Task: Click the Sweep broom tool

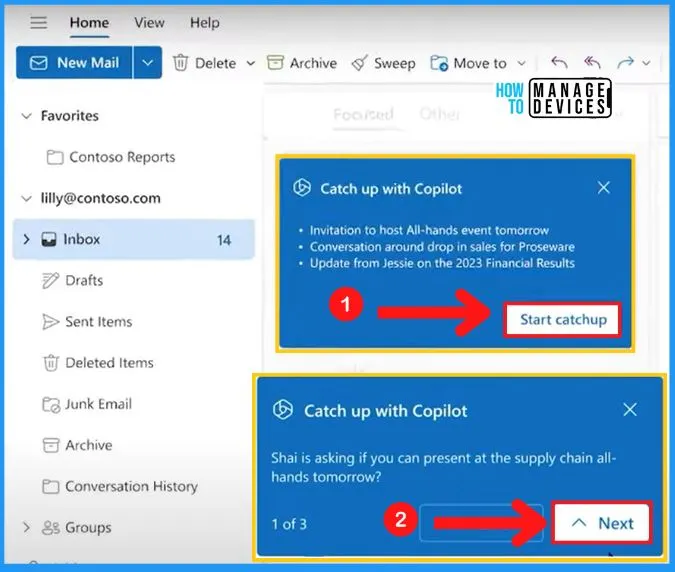Action: tap(383, 63)
